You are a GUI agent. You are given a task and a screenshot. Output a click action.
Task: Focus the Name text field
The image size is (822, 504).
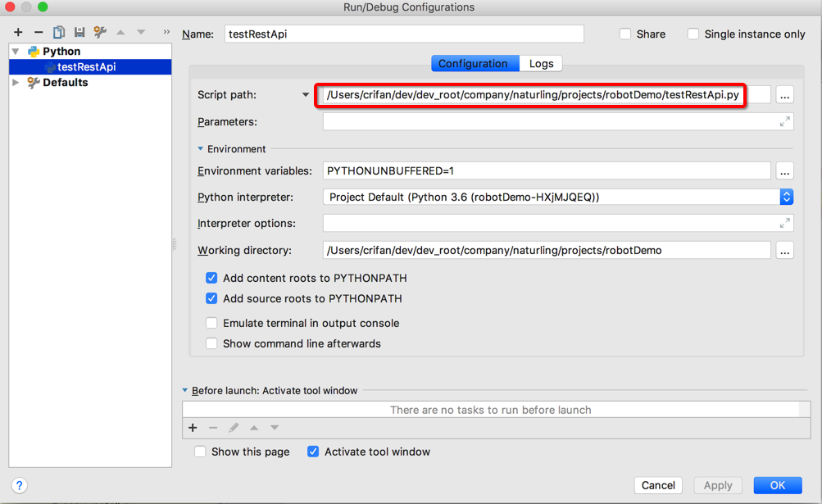point(404,34)
